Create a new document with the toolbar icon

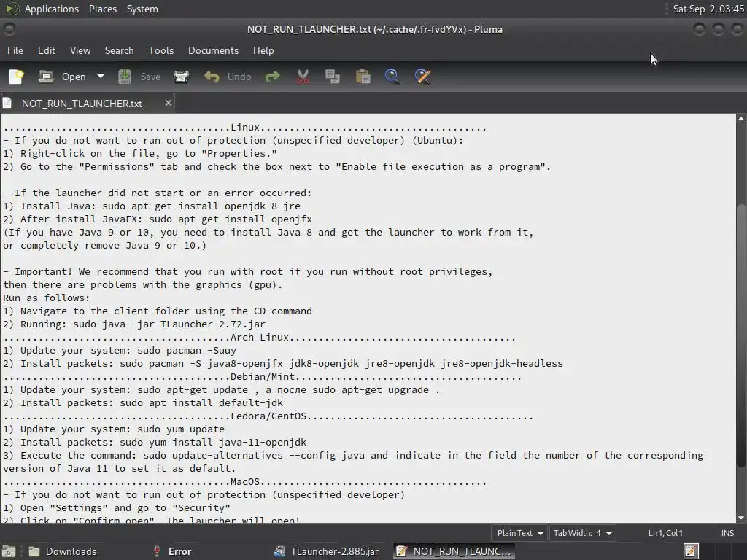coord(16,77)
